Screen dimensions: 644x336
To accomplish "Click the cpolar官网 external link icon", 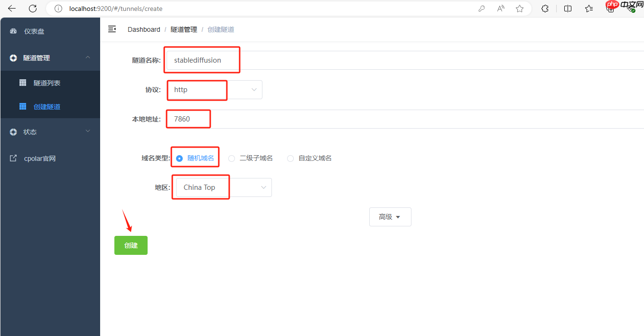I will coord(13,158).
